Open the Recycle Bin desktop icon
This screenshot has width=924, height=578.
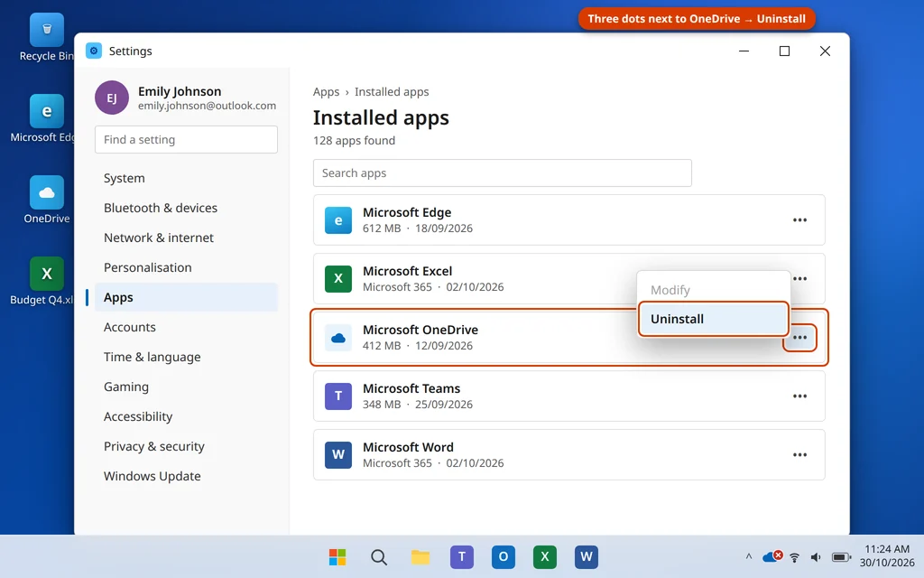(47, 37)
